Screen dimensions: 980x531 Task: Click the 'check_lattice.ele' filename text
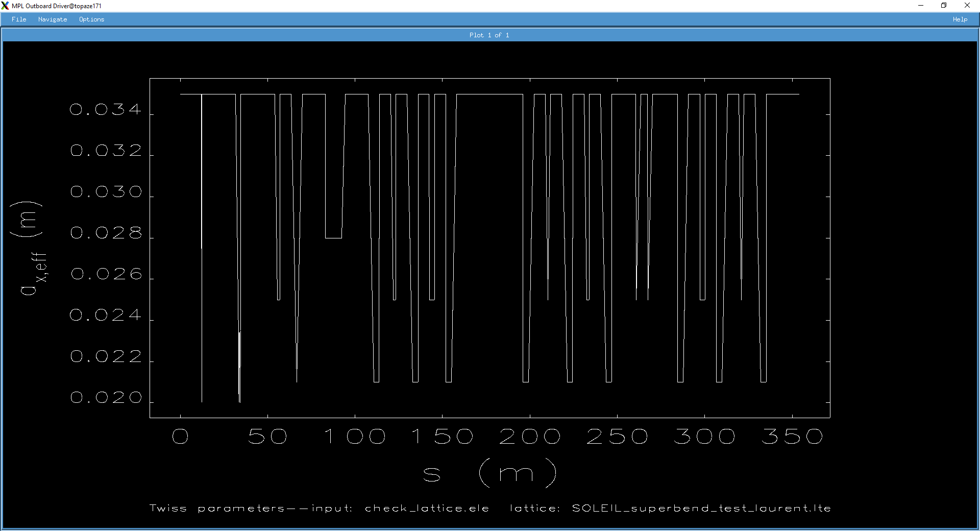(x=427, y=509)
